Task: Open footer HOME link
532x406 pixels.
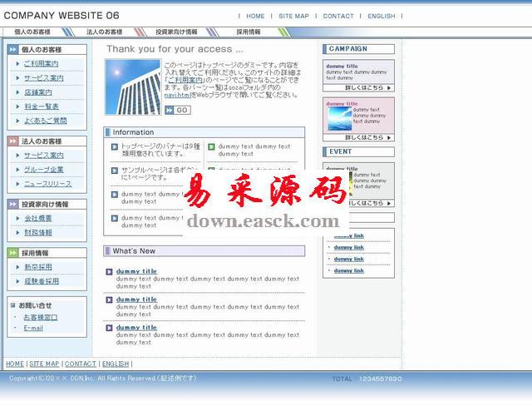Action: (15, 364)
